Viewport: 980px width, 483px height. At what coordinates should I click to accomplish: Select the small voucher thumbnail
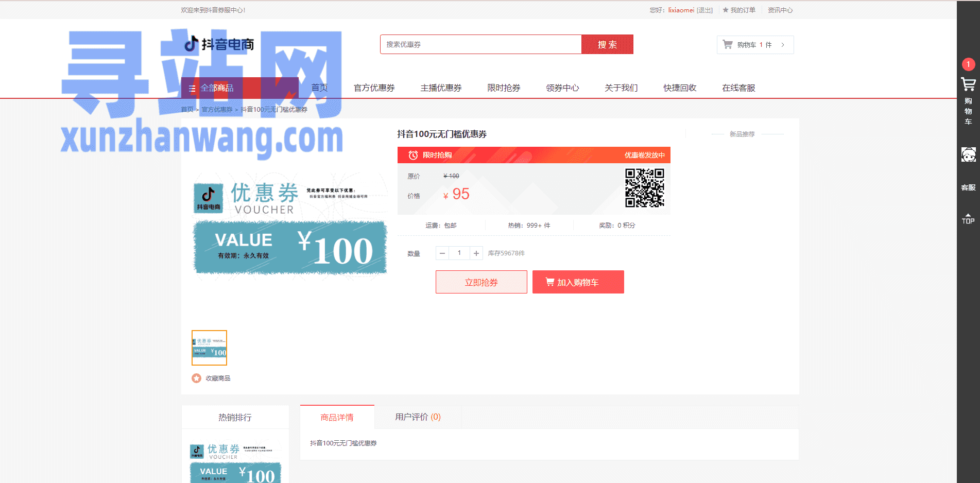pyautogui.click(x=209, y=348)
